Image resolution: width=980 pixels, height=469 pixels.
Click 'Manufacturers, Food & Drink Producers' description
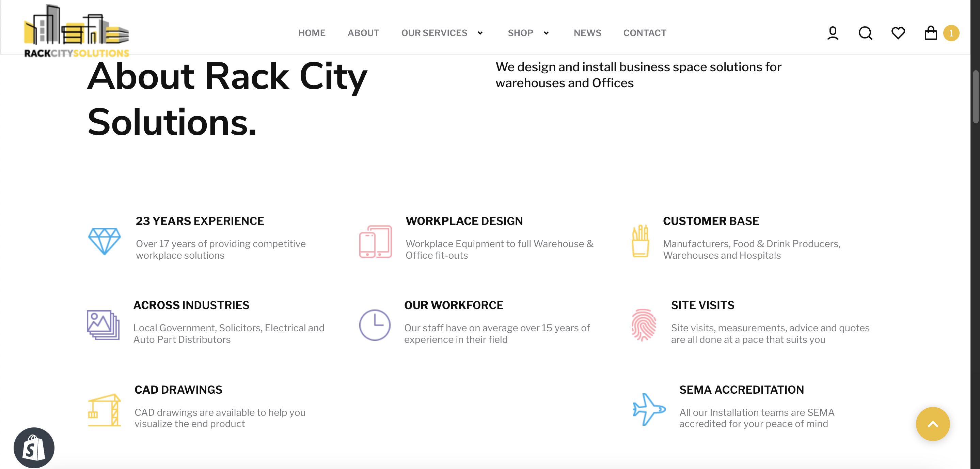752,249
